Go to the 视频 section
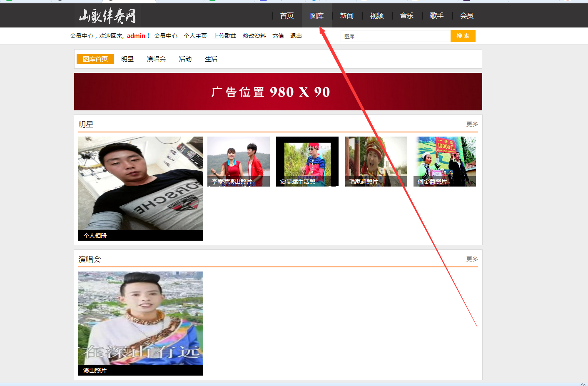Image resolution: width=588 pixels, height=386 pixels. click(376, 16)
